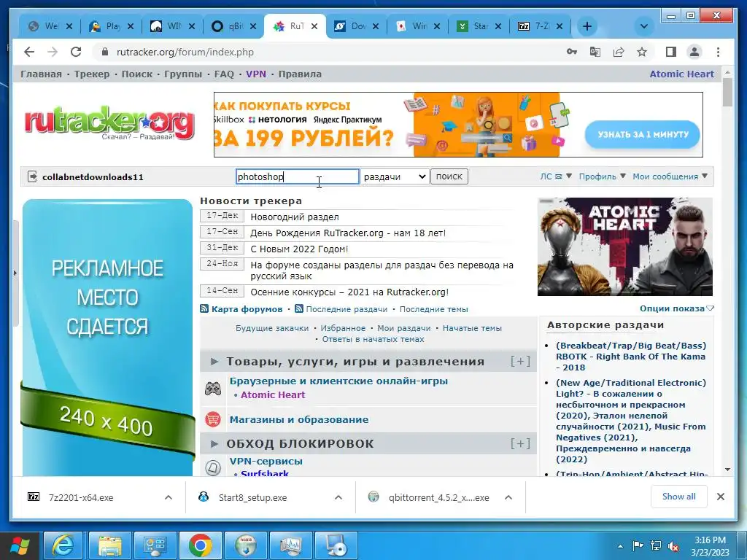This screenshot has width=747, height=560.
Task: Open раздачи search scope dropdown
Action: pos(395,176)
